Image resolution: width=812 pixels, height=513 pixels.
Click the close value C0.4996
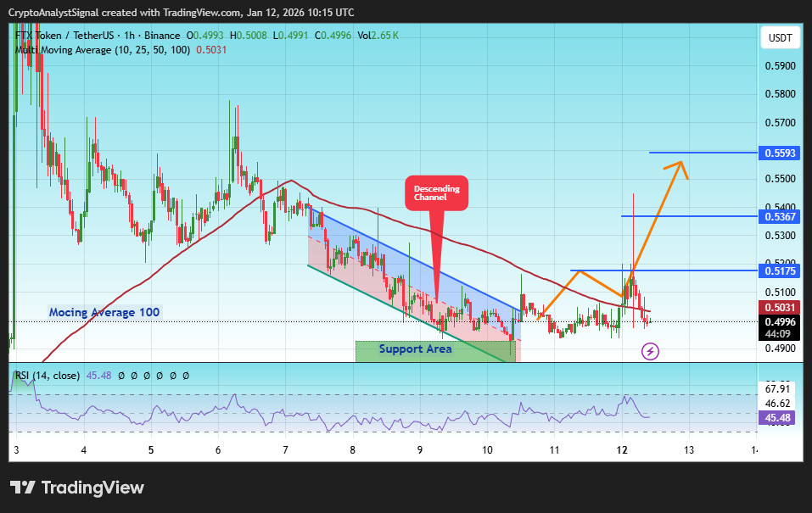click(333, 36)
